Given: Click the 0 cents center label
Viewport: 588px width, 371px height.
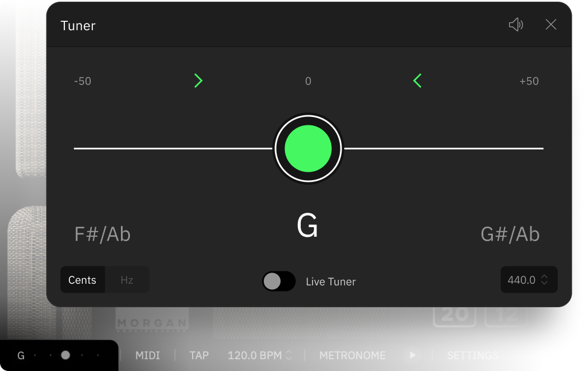Looking at the screenshot, I should pos(308,81).
